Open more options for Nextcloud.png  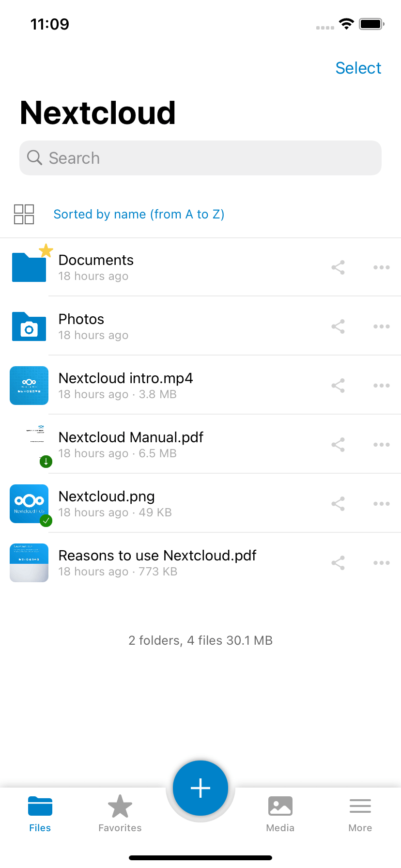[382, 504]
